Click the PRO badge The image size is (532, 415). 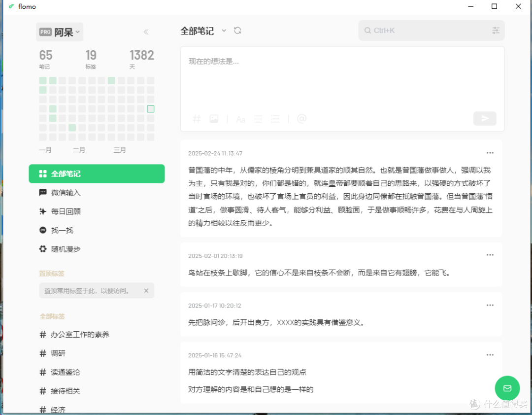pos(45,32)
